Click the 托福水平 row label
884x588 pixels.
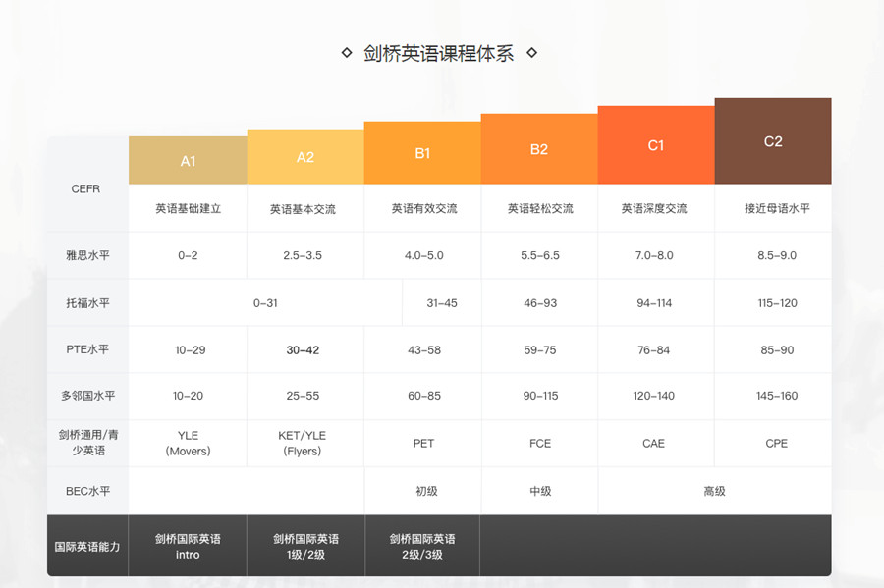87,303
